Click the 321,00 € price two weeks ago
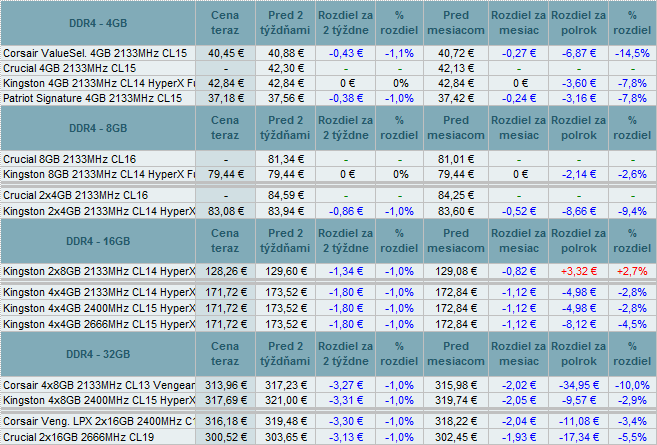 coord(286,400)
